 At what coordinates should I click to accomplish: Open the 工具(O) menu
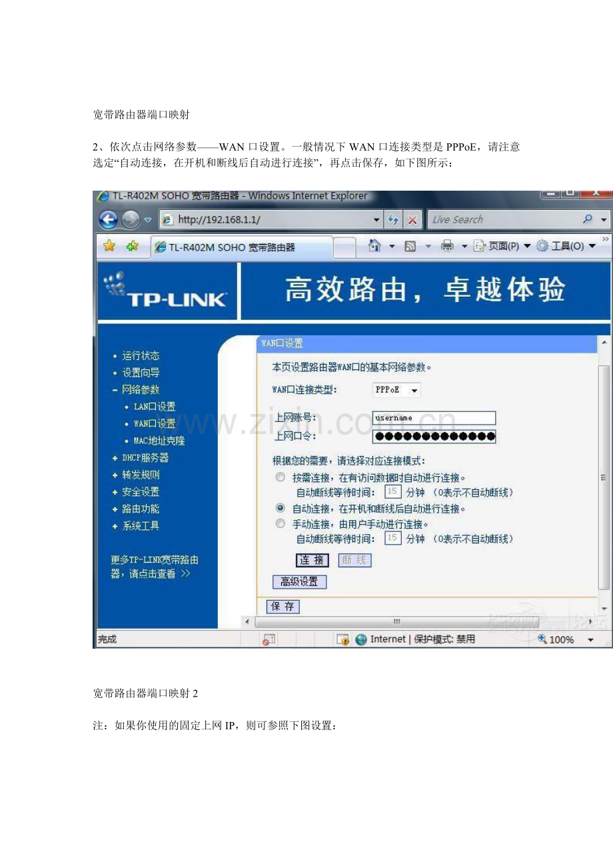click(x=566, y=246)
